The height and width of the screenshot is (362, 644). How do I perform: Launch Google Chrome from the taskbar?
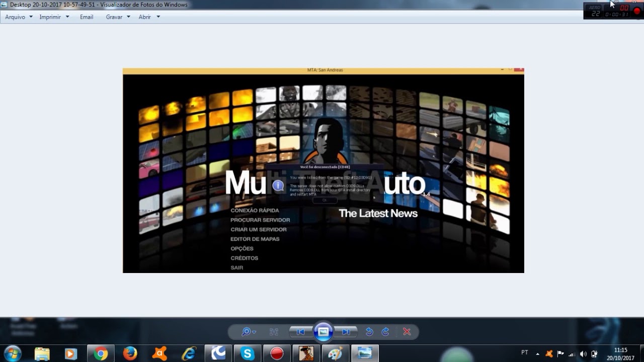(x=101, y=354)
